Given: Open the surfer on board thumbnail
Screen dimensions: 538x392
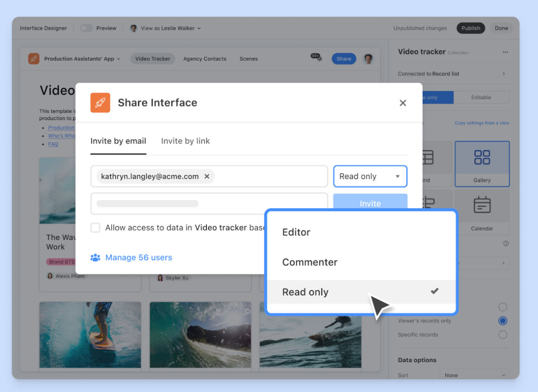Looking at the screenshot, I should [90, 335].
